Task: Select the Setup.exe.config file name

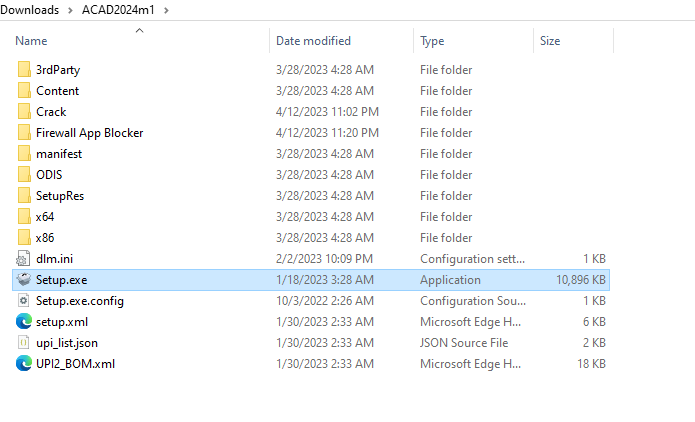Action: coord(80,301)
